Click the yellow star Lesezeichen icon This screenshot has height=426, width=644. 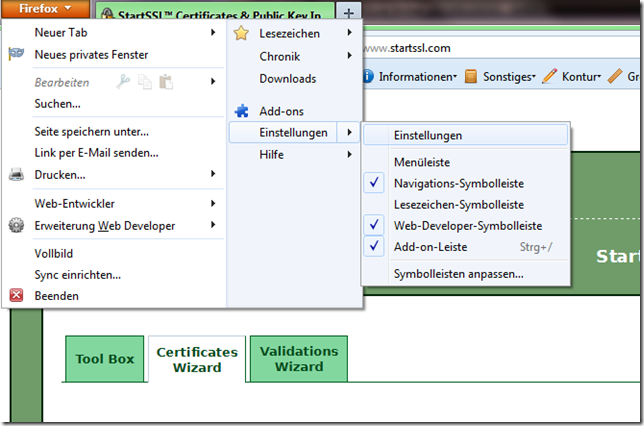pyautogui.click(x=241, y=33)
